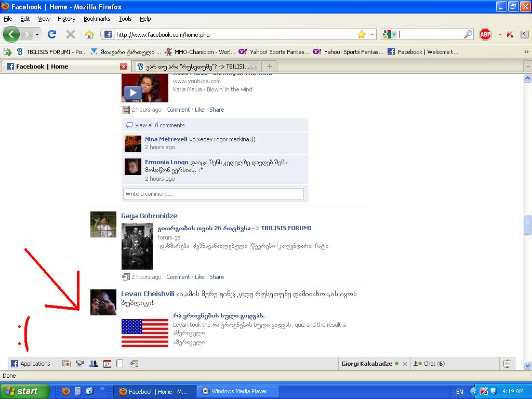This screenshot has width=532, height=399.
Task: Open MMO-Champion bookmark
Action: [200, 51]
